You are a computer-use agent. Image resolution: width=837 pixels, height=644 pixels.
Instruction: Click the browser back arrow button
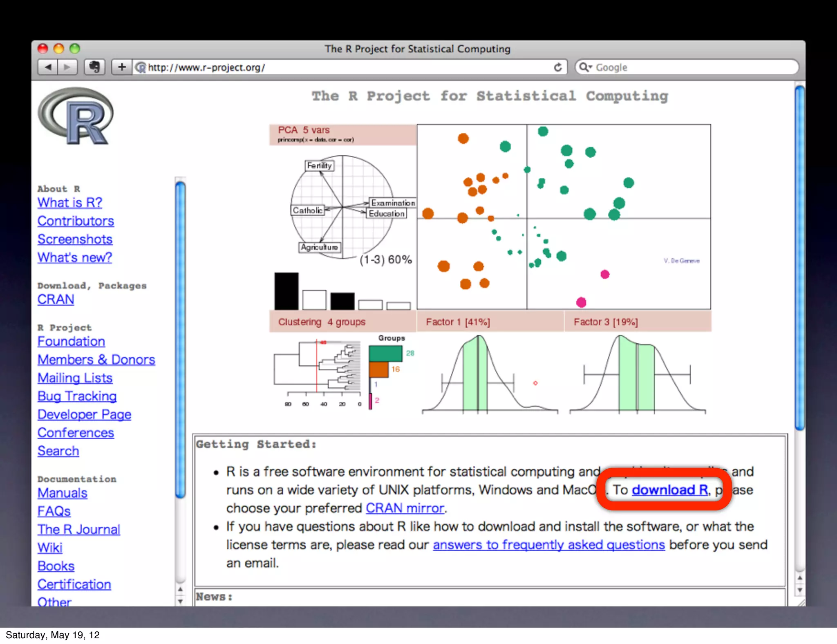[x=48, y=67]
